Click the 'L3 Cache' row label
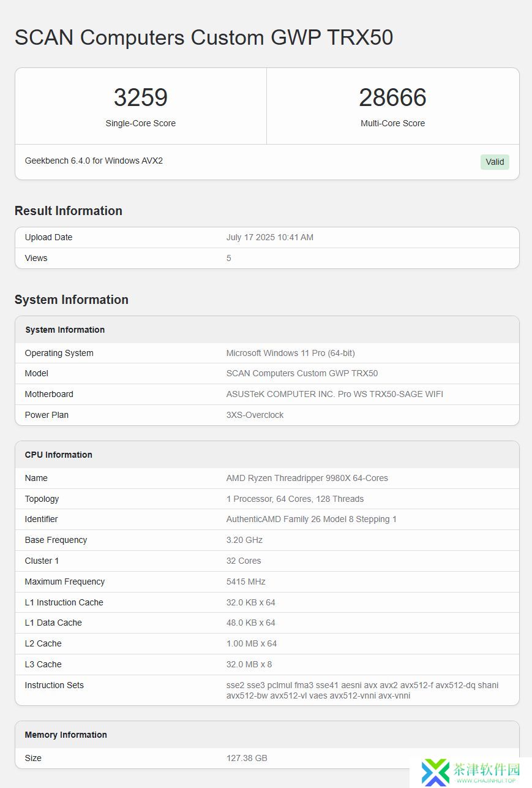532x788 pixels. coord(43,664)
